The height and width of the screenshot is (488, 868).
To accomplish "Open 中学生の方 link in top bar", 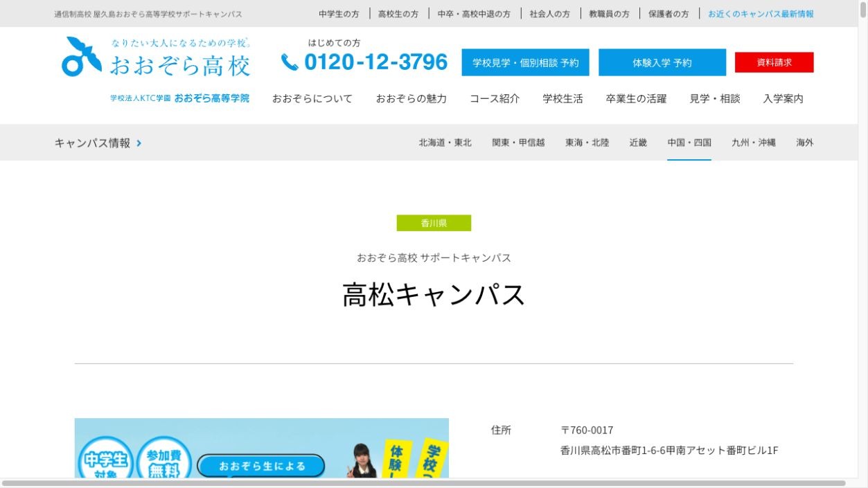I will pyautogui.click(x=339, y=14).
